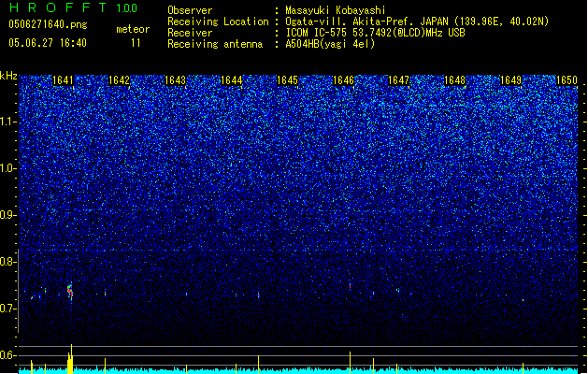The height and width of the screenshot is (374, 588).
Task: Click the 1.0 kHz axis label
Action: tap(7, 168)
